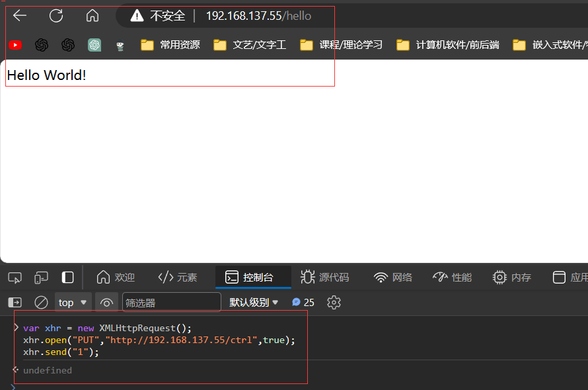Open console settings gear
Screen dimensions: 588x390
pos(334,303)
